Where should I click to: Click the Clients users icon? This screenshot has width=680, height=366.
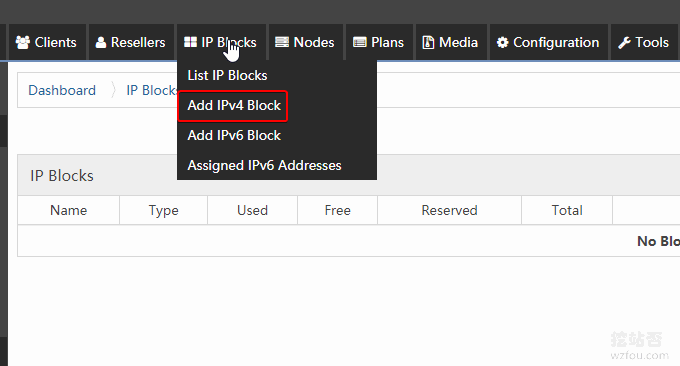(23, 42)
